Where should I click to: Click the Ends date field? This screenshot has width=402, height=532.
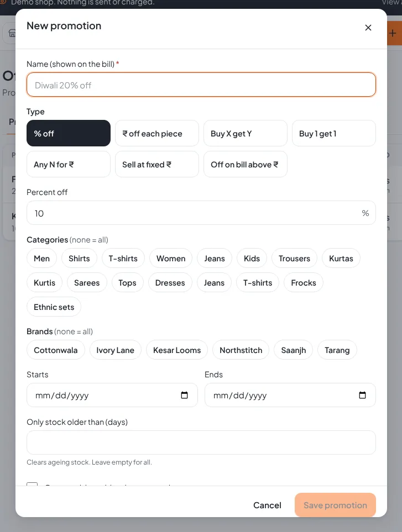[290, 395]
